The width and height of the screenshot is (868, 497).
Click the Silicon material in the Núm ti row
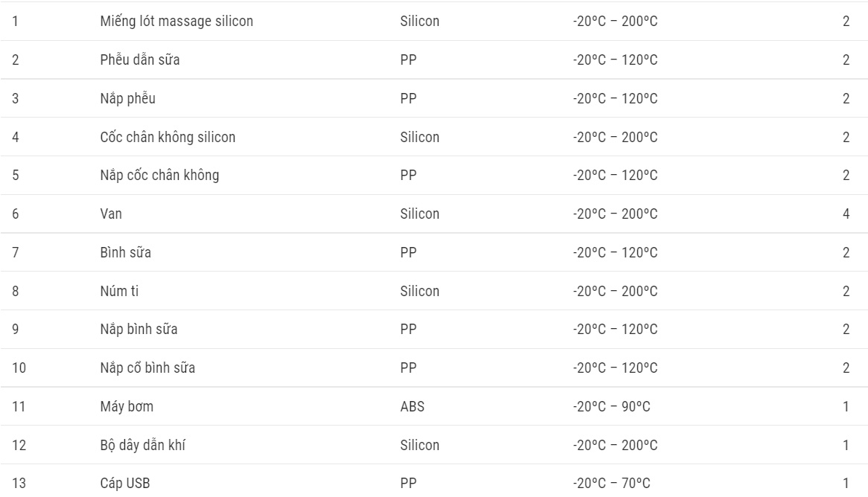tap(420, 291)
